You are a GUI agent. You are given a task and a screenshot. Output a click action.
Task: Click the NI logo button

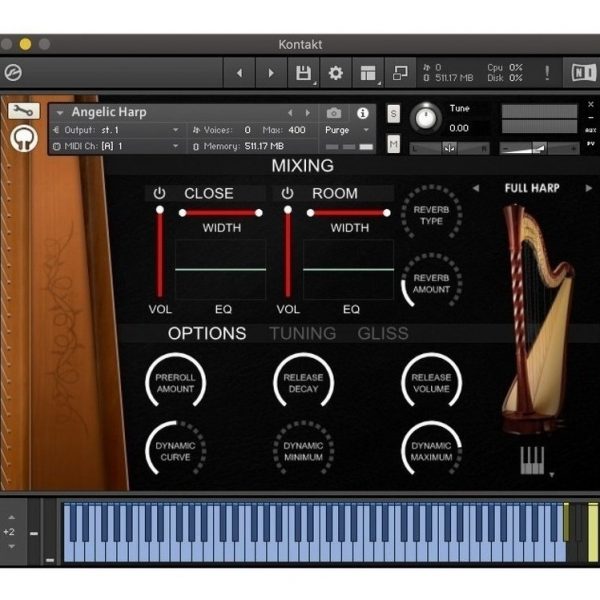click(x=583, y=73)
